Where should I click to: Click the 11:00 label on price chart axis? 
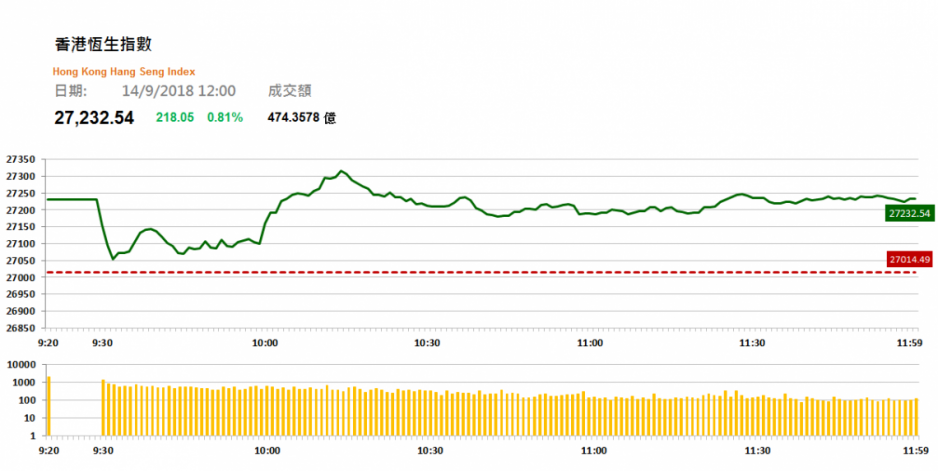[x=590, y=343]
